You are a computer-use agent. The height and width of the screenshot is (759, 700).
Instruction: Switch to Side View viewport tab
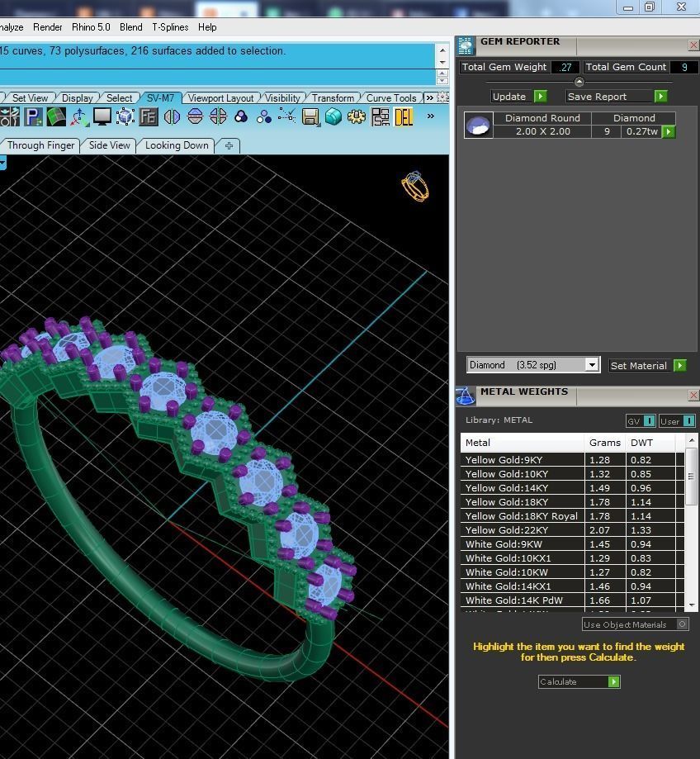coord(109,145)
